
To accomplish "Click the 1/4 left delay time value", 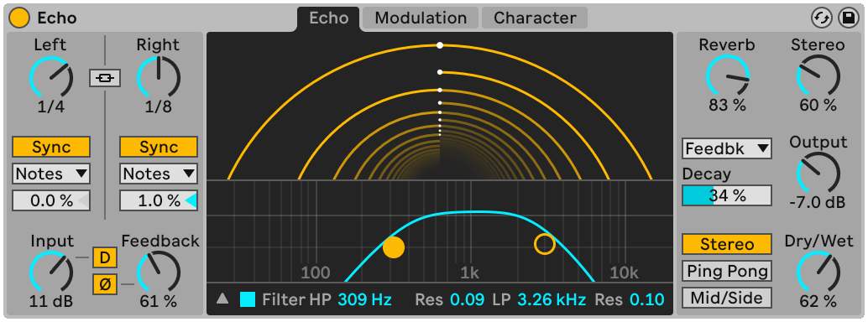I will coord(51,106).
